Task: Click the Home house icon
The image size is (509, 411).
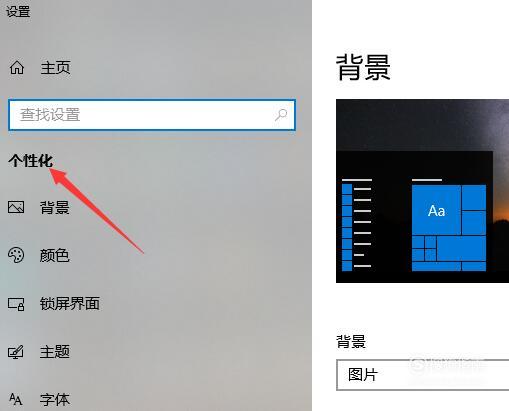Action: tap(17, 68)
